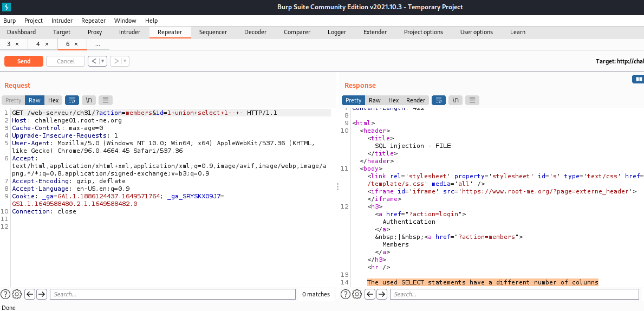Screen dimensions: 644x311
Task: Open the Repeater menu in menu bar
Action: [x=93, y=21]
